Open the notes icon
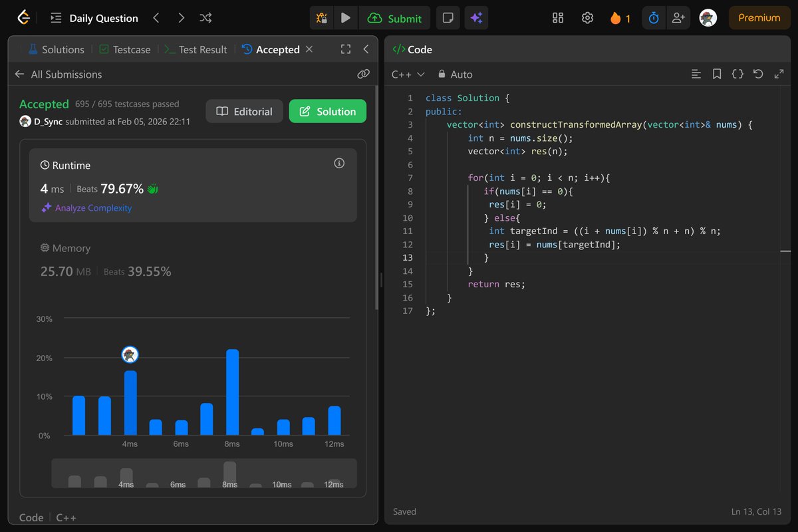 tap(448, 18)
